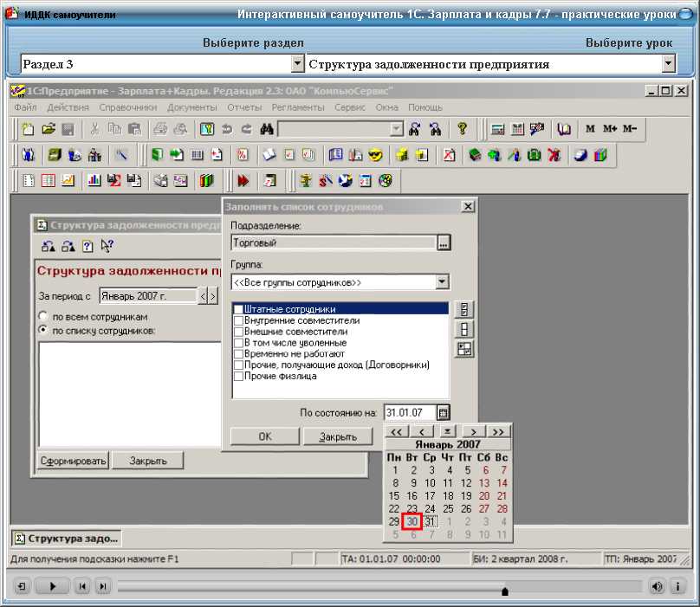Click the yellow question mark Help icon
Screen dimensions: 700x607
point(463,129)
